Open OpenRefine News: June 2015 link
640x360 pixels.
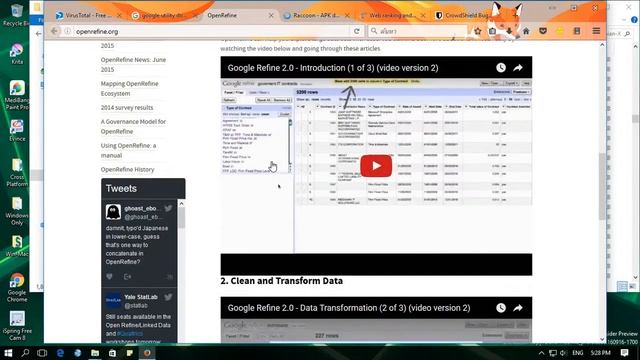(133, 64)
